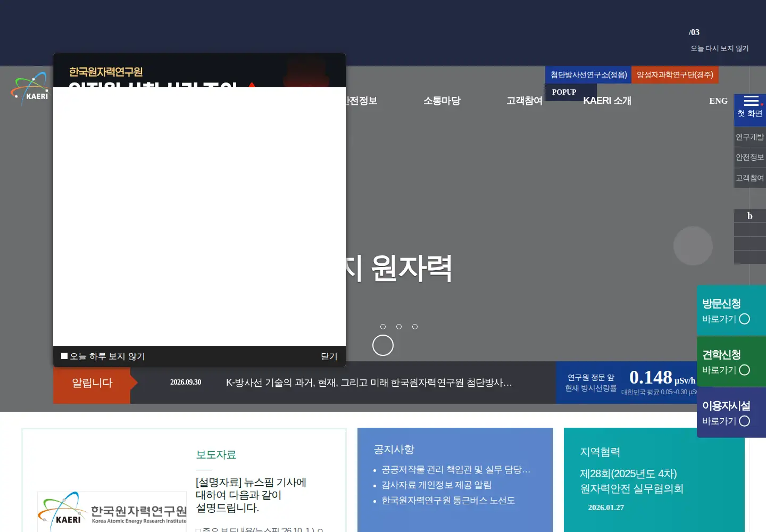Click the 2026.09.30 notice date
The height and width of the screenshot is (532, 766).
pyautogui.click(x=186, y=382)
